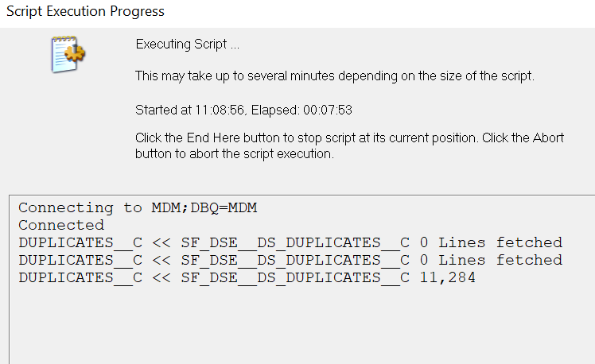Click the "button to abort the script execution" line

pos(234,153)
